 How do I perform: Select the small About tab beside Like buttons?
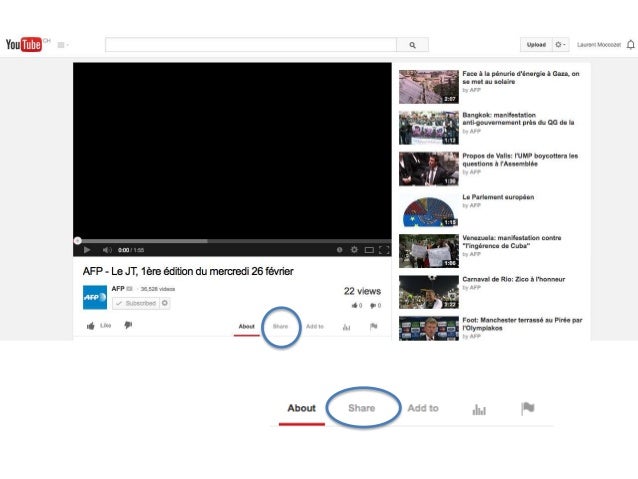click(x=247, y=326)
